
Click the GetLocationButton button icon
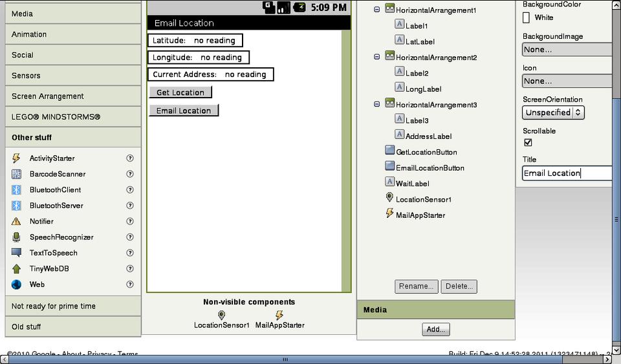click(x=389, y=151)
